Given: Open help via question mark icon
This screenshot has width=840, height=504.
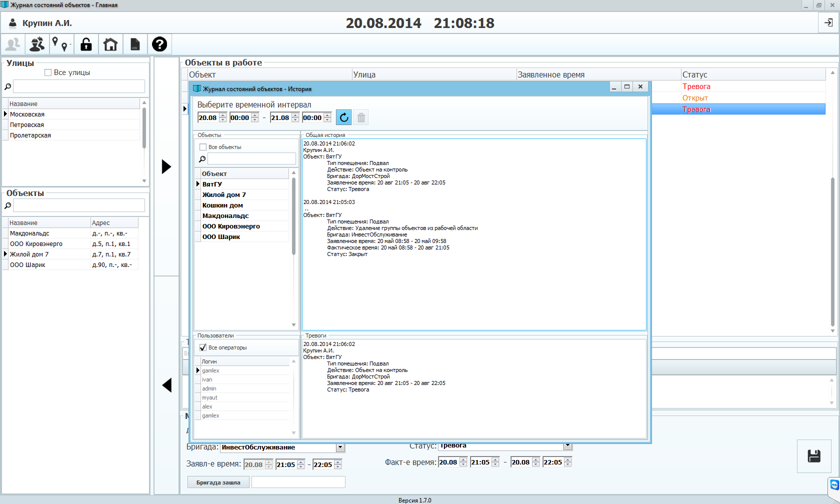Looking at the screenshot, I should 159,44.
